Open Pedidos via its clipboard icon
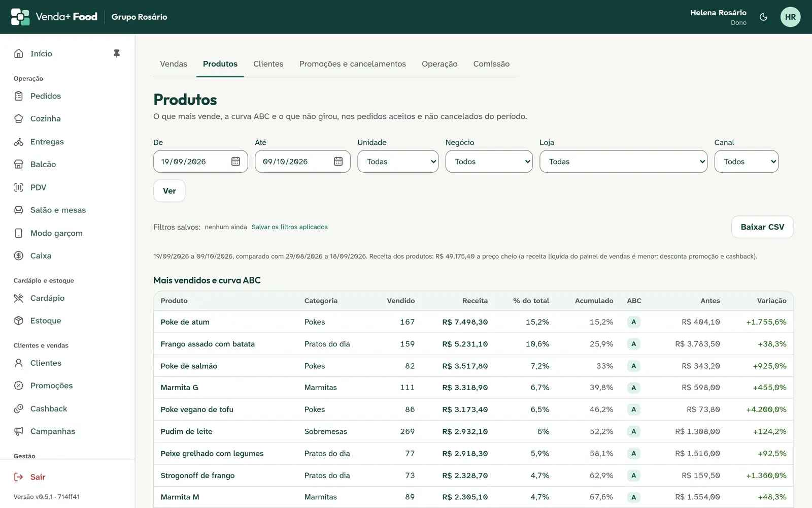The image size is (812, 508). [19, 96]
